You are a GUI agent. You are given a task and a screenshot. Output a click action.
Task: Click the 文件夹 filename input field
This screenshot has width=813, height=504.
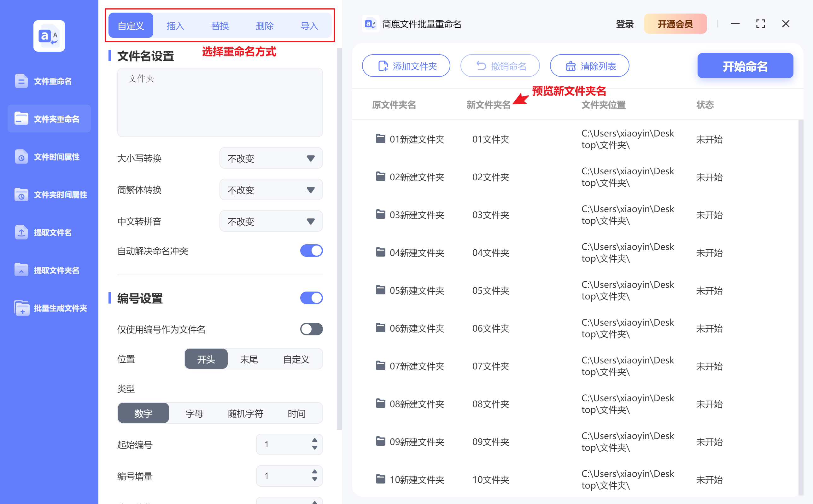[220, 102]
